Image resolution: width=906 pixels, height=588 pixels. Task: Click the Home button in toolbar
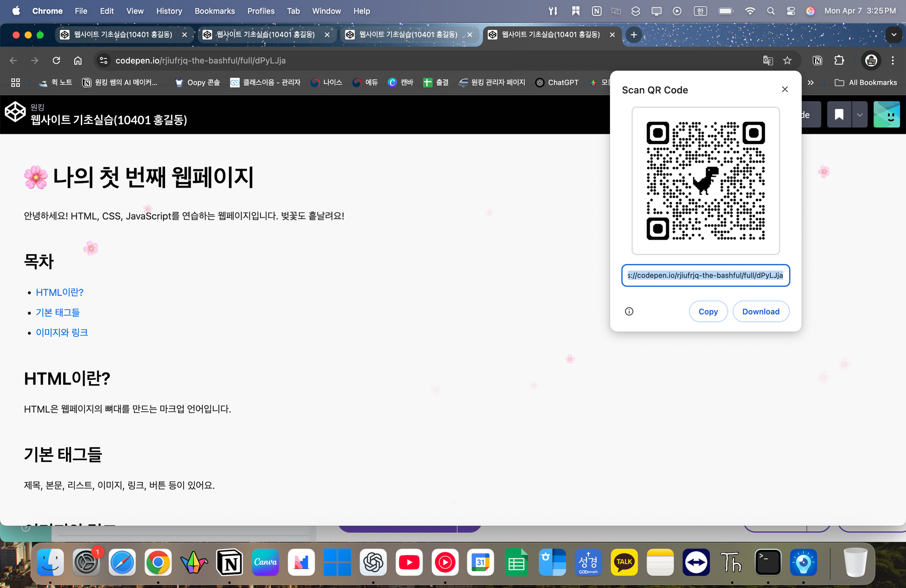[x=78, y=61]
